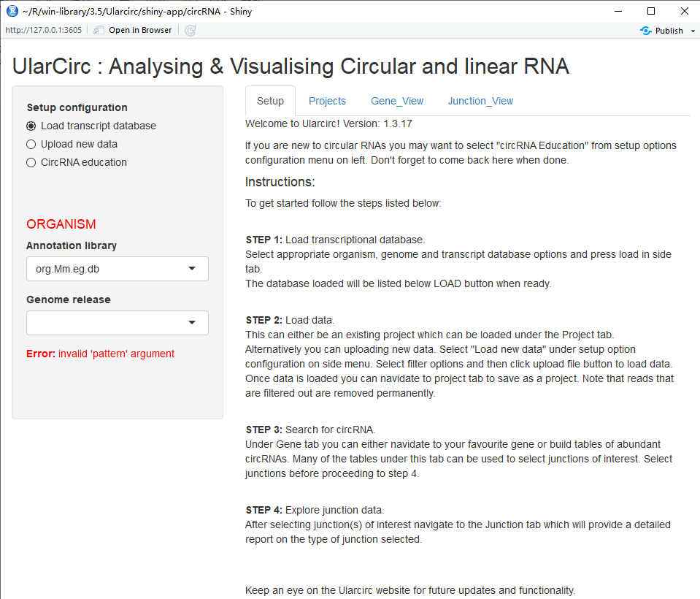Expand the Genome release dropdown
The height and width of the screenshot is (599, 700).
tap(118, 322)
